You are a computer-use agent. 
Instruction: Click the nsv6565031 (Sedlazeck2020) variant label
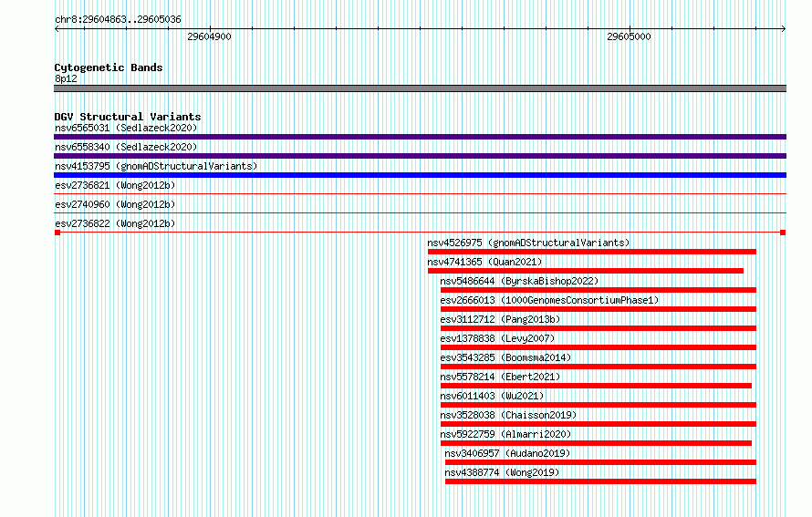pos(126,128)
